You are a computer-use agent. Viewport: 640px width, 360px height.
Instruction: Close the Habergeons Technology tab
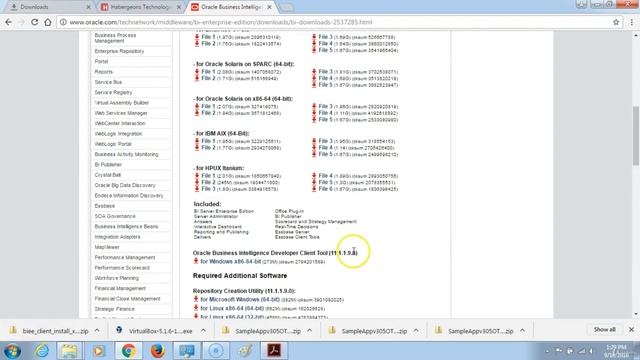coord(179,7)
